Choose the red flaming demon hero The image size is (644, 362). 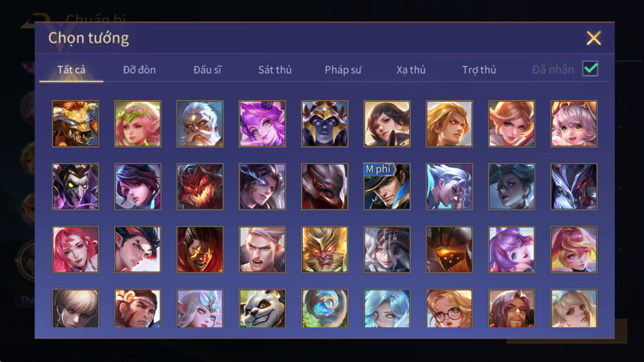200,186
